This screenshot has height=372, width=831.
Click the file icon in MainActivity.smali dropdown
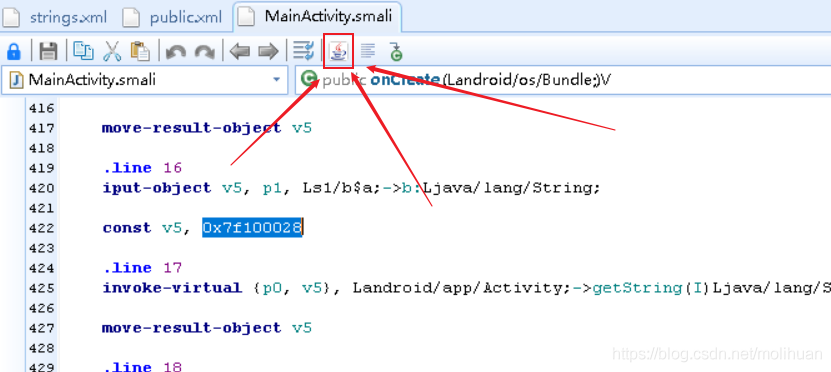click(17, 80)
